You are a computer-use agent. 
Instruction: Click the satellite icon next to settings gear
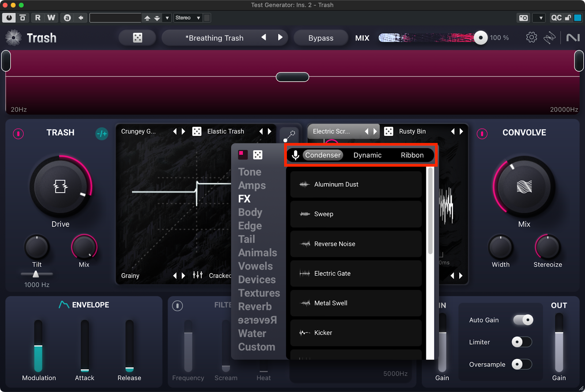click(550, 38)
